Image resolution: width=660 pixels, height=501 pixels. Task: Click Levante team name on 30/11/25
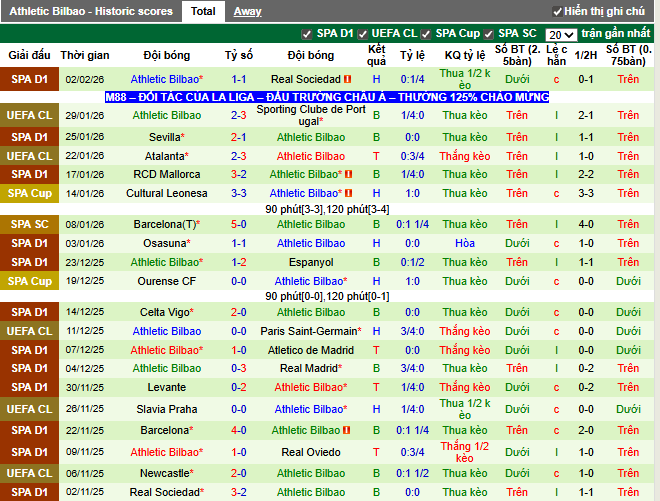coord(167,387)
